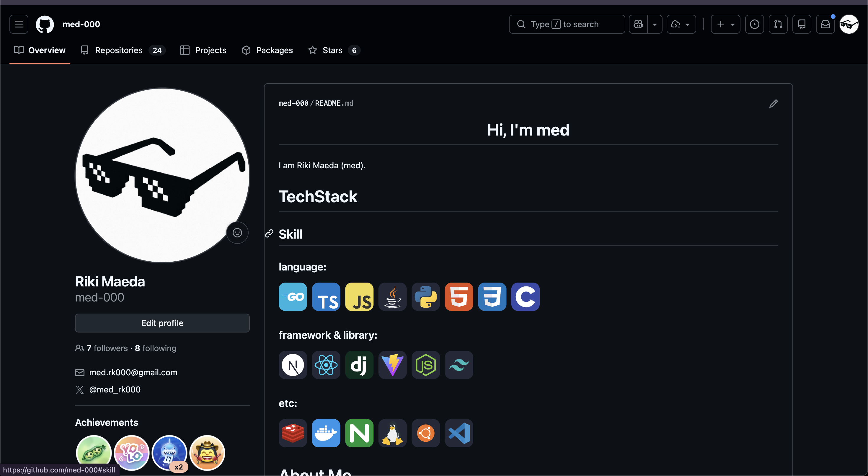
Task: Focus the Type / to search field
Action: tap(567, 24)
